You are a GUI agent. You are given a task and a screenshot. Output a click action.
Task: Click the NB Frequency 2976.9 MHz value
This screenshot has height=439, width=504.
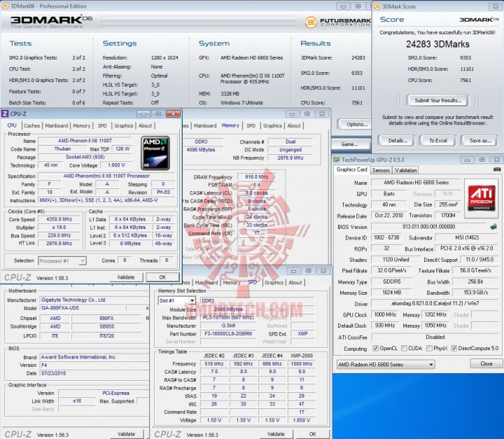(290, 158)
